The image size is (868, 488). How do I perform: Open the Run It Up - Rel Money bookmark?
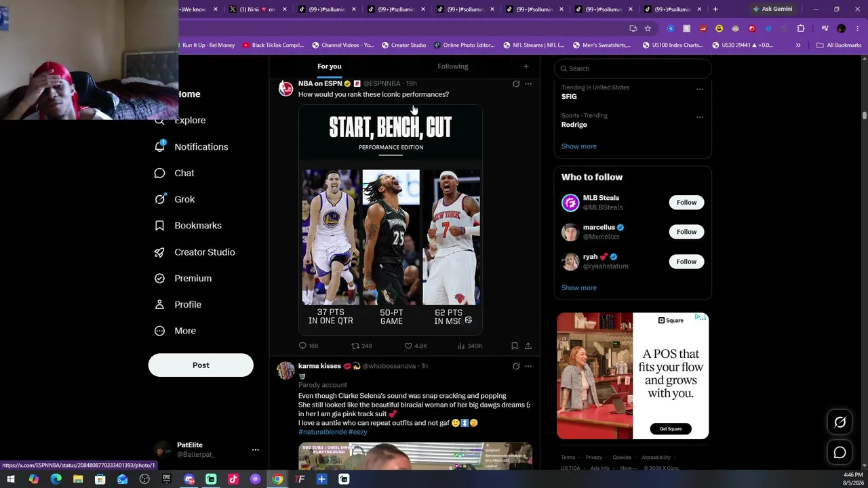pos(208,45)
